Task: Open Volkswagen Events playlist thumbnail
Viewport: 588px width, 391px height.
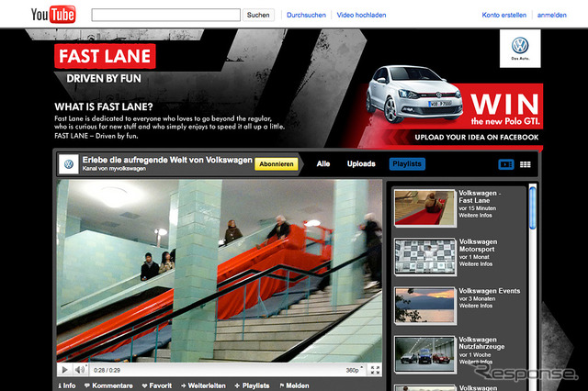Action: pyautogui.click(x=424, y=306)
